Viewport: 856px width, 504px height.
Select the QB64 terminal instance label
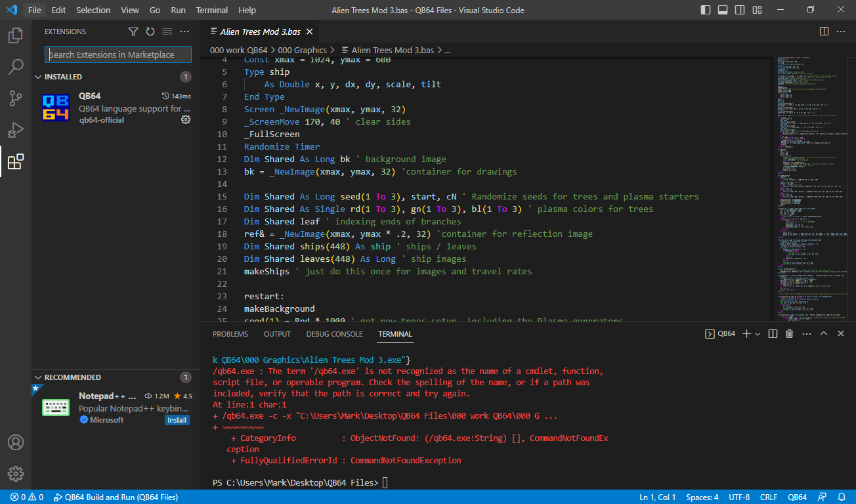720,334
